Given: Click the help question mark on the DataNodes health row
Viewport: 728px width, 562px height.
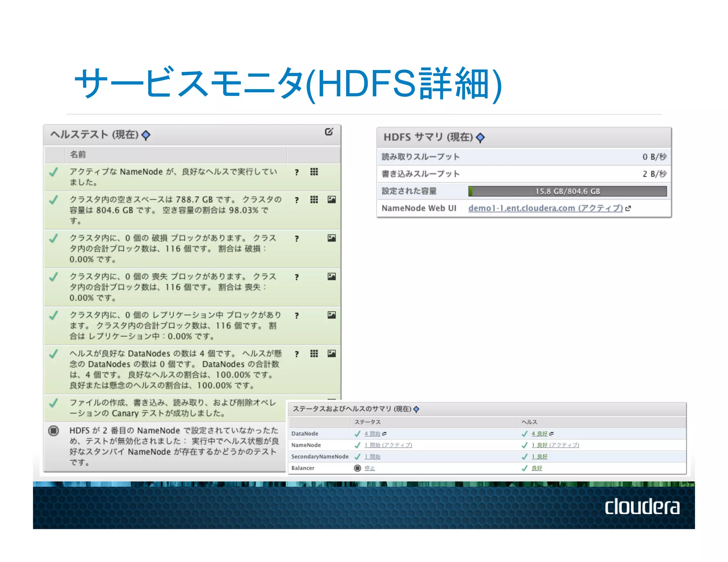Looking at the screenshot, I should click(x=297, y=354).
